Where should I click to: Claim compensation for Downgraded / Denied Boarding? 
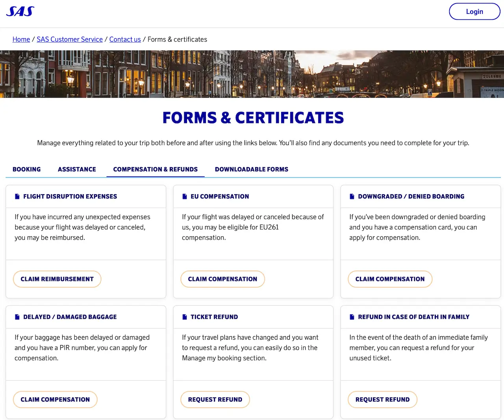[390, 279]
